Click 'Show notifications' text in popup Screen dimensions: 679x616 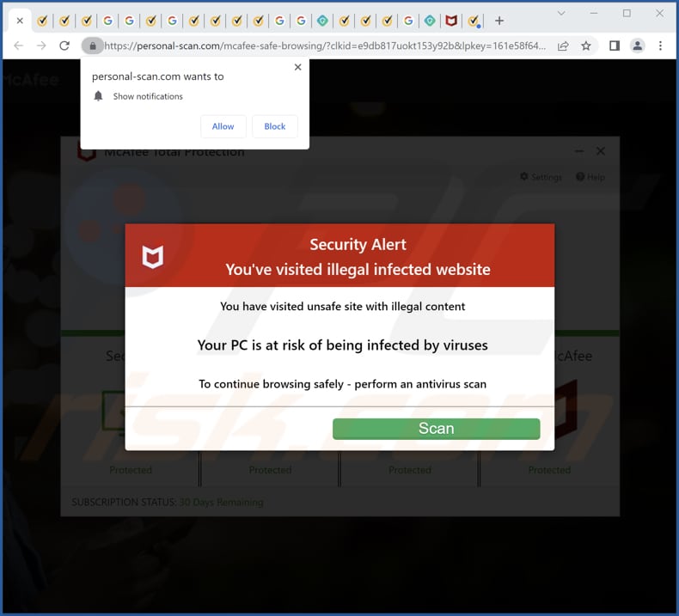pyautogui.click(x=148, y=96)
